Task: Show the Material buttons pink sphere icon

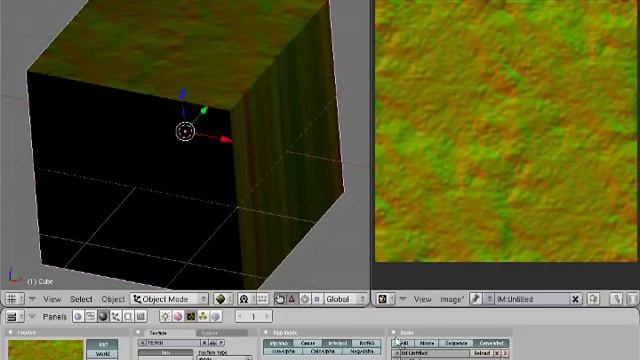Action: (178, 316)
